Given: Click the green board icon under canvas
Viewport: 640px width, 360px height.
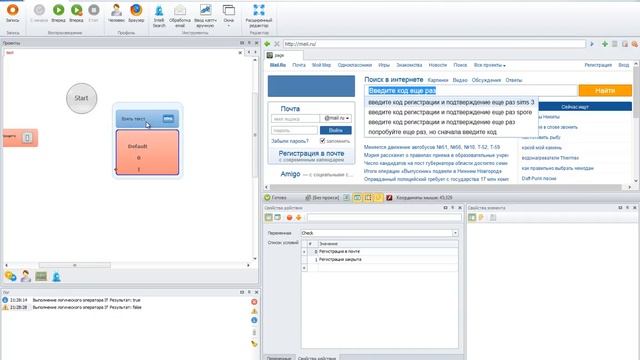Looking at the screenshot, I should [x=41, y=277].
